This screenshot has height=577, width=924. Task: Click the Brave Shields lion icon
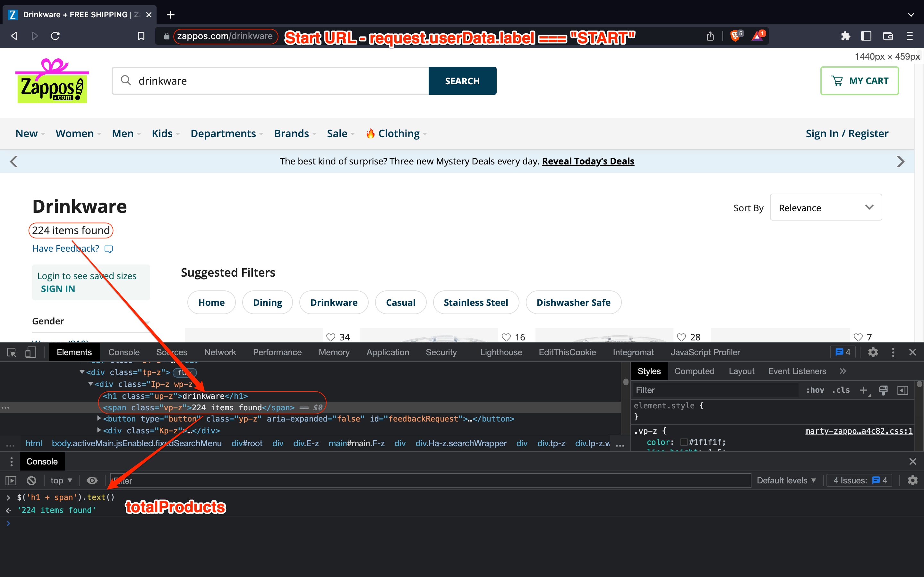pos(735,36)
